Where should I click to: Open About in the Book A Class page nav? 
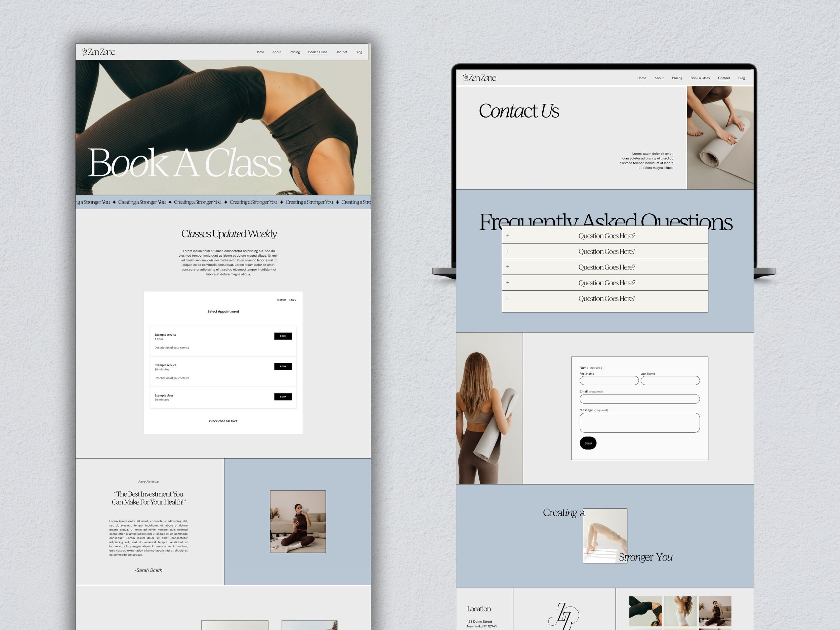point(277,52)
